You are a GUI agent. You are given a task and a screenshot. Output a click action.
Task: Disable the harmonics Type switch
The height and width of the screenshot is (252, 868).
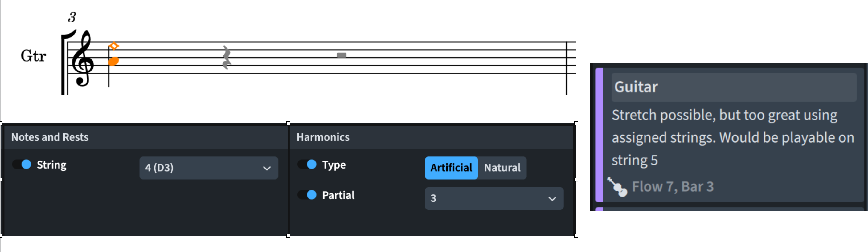tap(307, 165)
